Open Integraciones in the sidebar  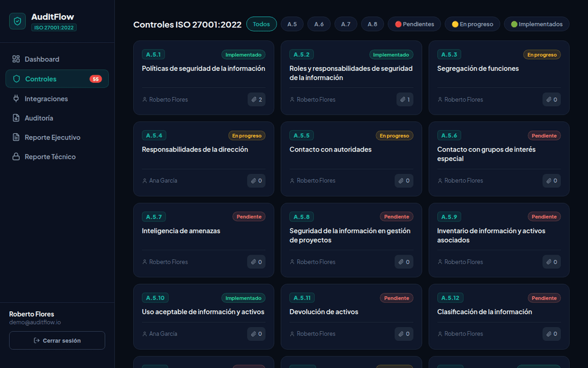pyautogui.click(x=57, y=99)
